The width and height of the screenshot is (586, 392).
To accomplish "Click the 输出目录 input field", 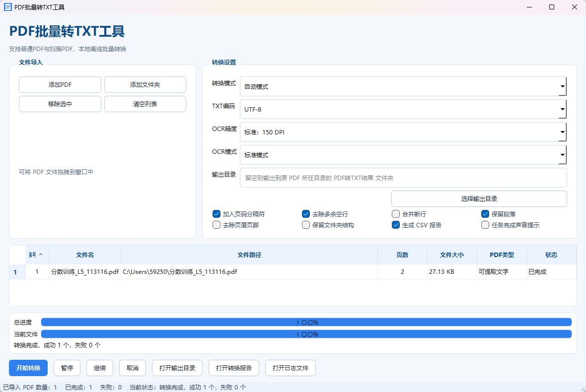I will 403,178.
